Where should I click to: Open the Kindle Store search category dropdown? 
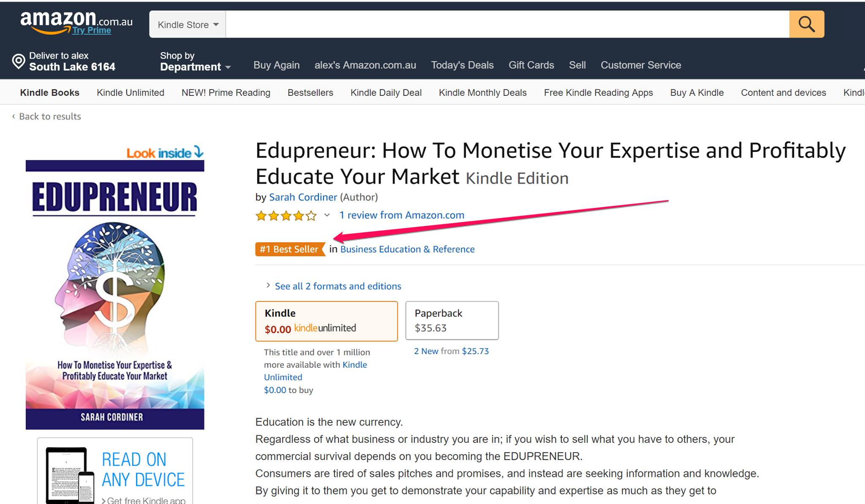pos(188,24)
